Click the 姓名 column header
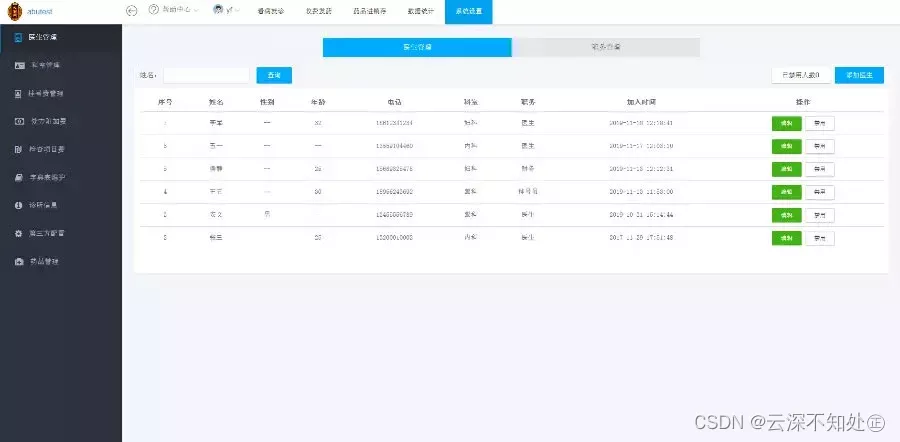Viewport: 900px width, 442px height. click(x=216, y=102)
